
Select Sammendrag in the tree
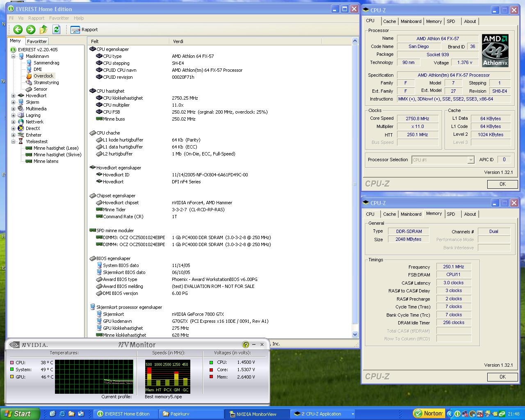[x=46, y=63]
